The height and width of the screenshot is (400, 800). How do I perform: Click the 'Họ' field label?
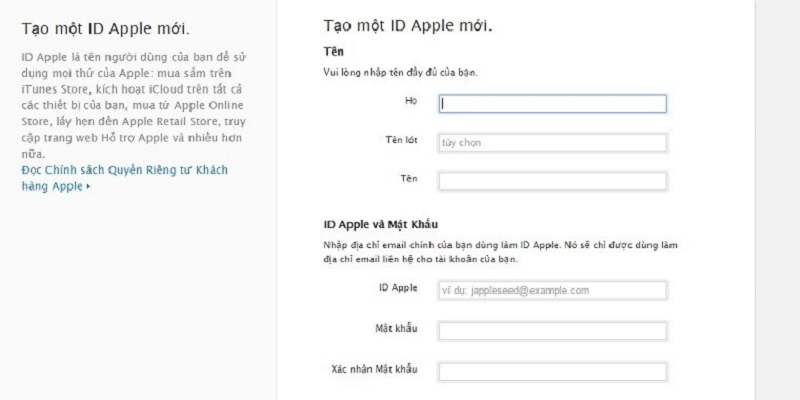coord(411,101)
